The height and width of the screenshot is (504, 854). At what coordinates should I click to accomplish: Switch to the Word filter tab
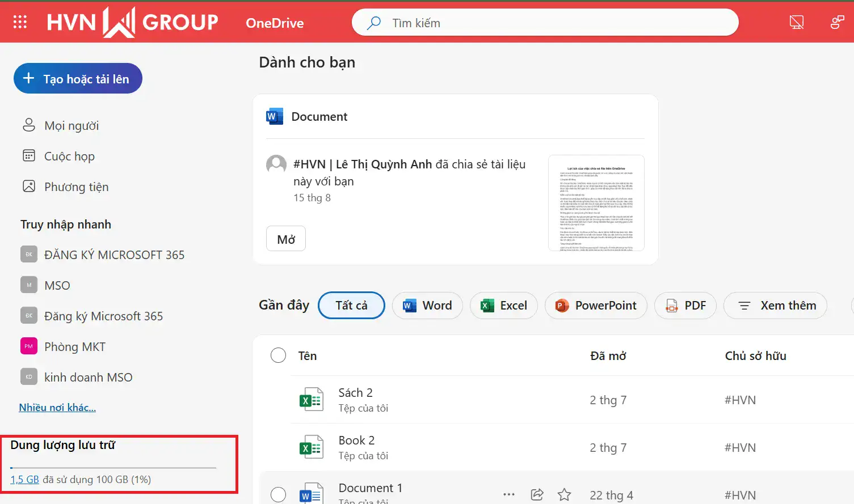click(x=427, y=306)
